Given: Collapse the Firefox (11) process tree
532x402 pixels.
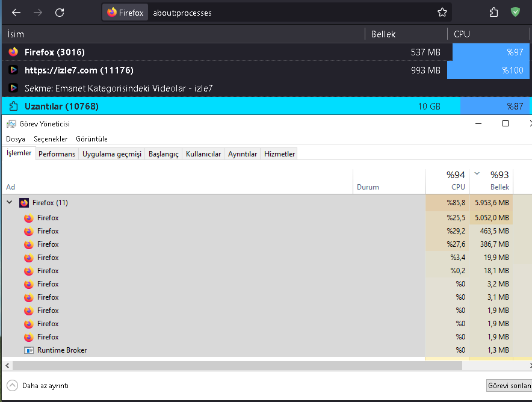Looking at the screenshot, I should pyautogui.click(x=9, y=203).
